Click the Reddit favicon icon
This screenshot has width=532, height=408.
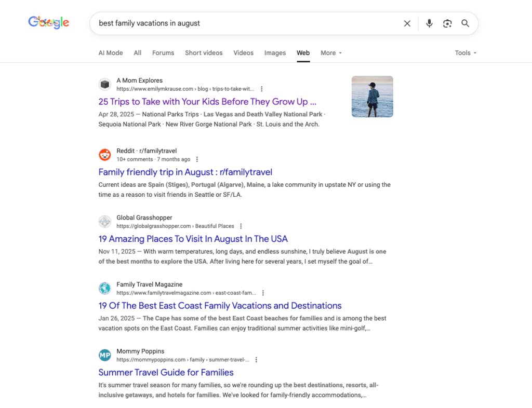[x=105, y=155]
